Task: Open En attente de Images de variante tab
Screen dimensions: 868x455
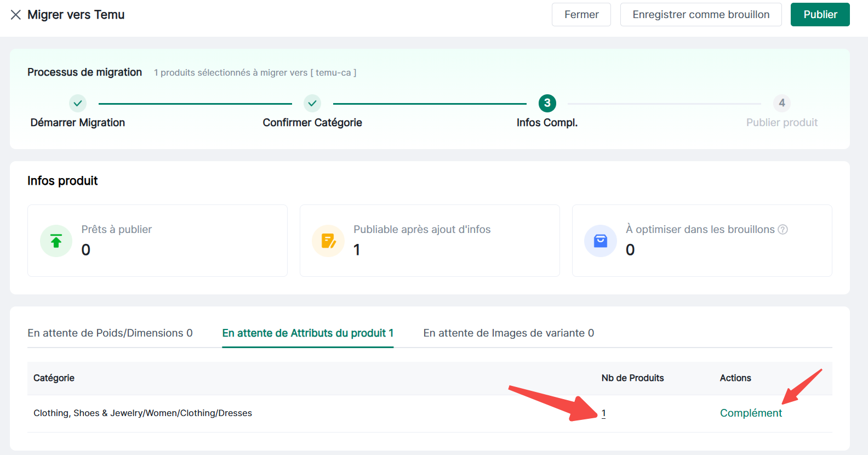Action: click(508, 333)
